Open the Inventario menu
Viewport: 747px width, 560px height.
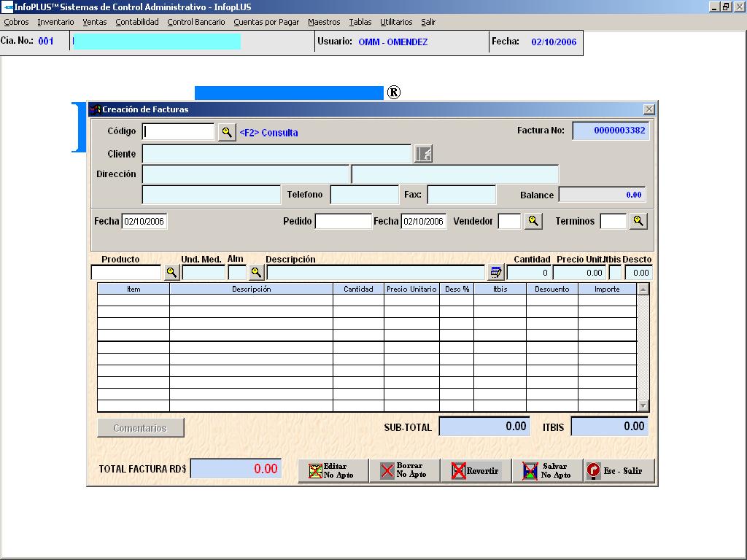coord(55,22)
